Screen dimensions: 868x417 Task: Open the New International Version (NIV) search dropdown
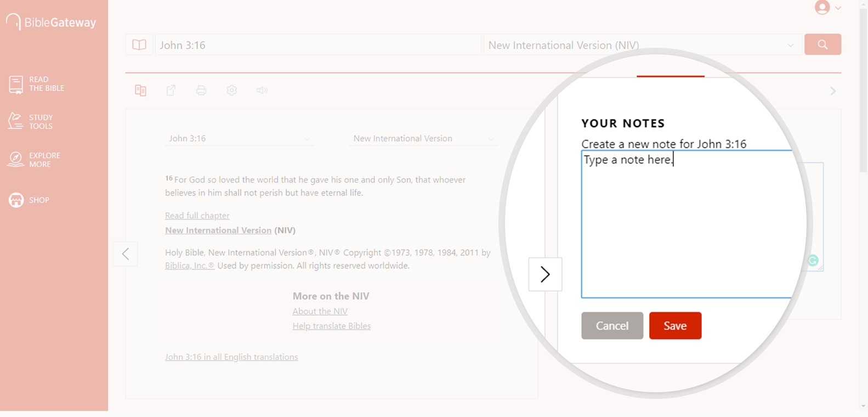tap(643, 44)
